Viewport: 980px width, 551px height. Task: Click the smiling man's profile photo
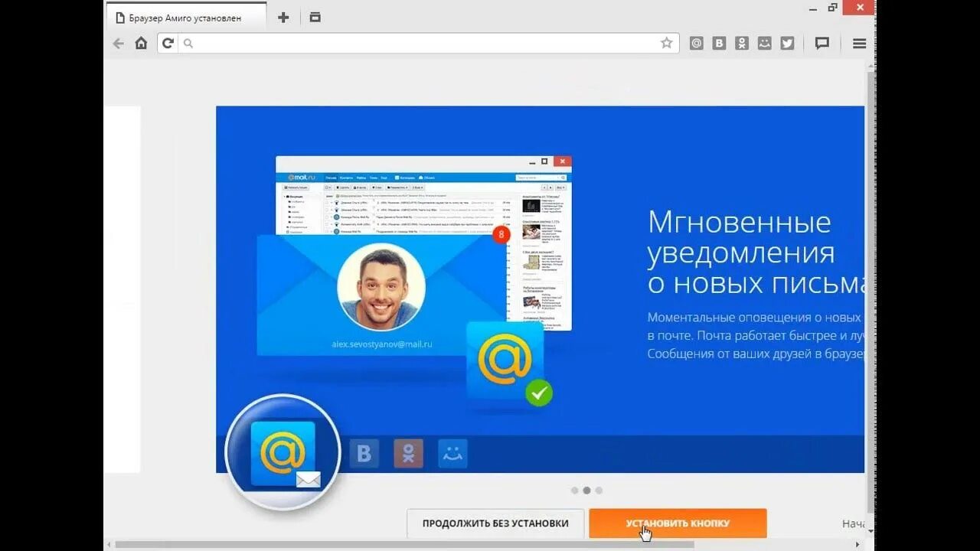tap(381, 287)
